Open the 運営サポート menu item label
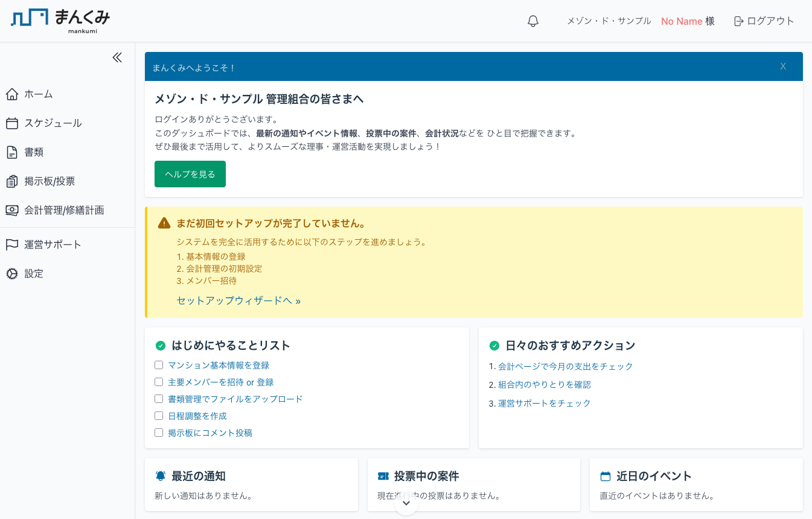This screenshot has height=519, width=812. [x=53, y=245]
